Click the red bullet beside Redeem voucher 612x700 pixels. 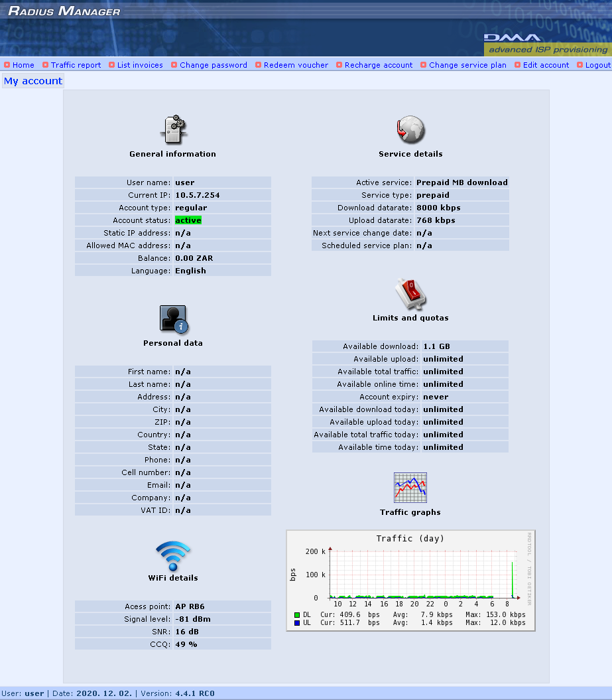[x=258, y=65]
